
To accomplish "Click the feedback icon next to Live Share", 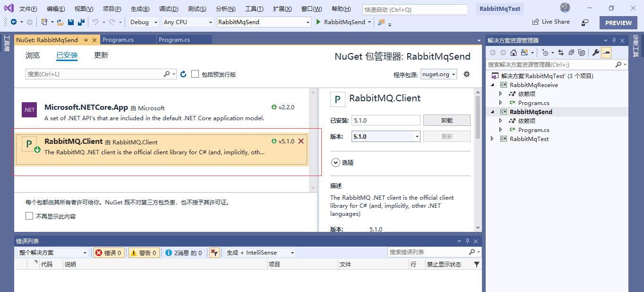I will tap(585, 22).
